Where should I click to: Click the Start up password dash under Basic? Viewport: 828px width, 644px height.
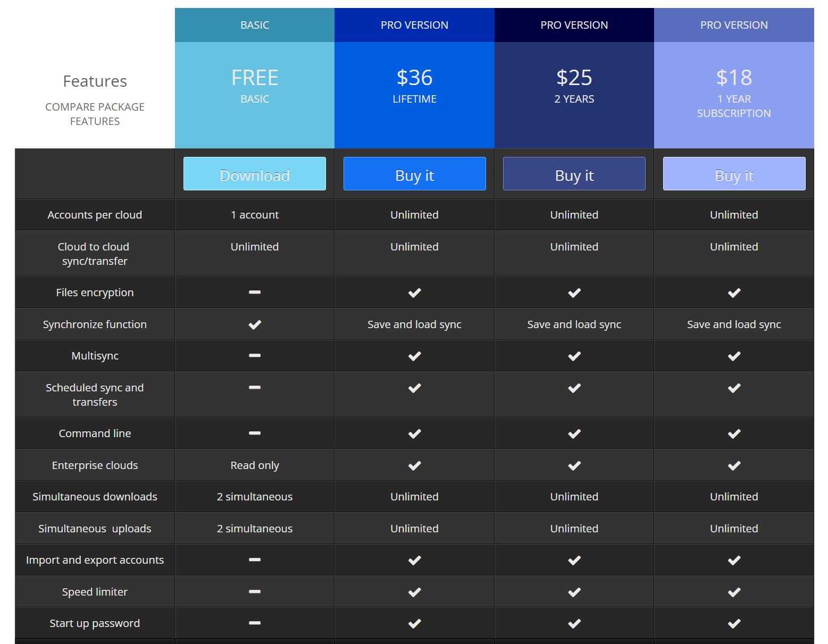[255, 623]
